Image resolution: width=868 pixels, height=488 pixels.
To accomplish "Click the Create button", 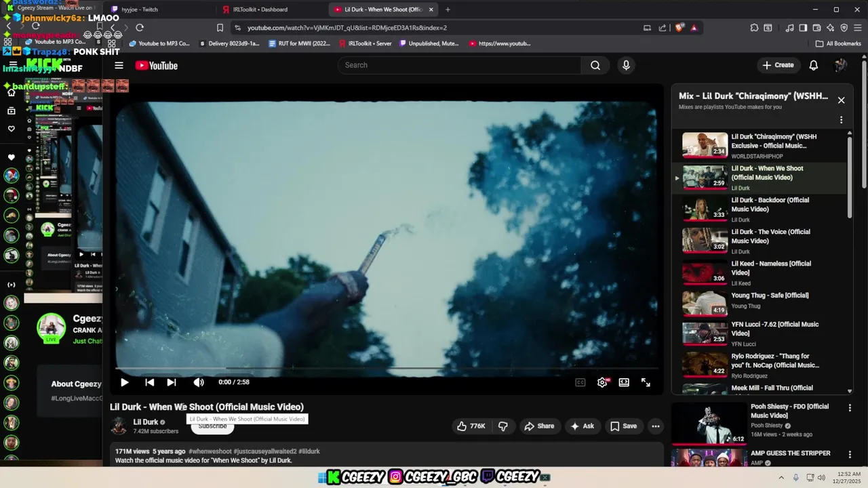I will tap(778, 65).
